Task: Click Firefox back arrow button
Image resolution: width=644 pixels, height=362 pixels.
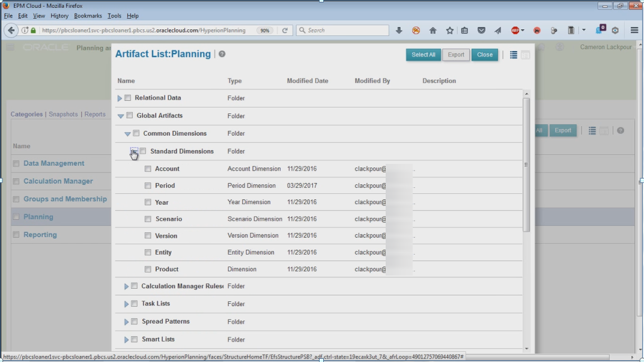Action: click(x=11, y=31)
